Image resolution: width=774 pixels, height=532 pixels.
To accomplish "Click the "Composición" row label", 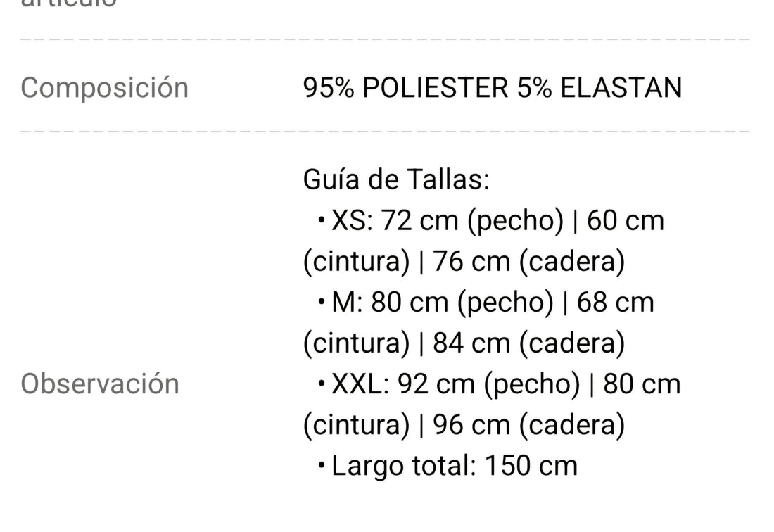I will [104, 88].
